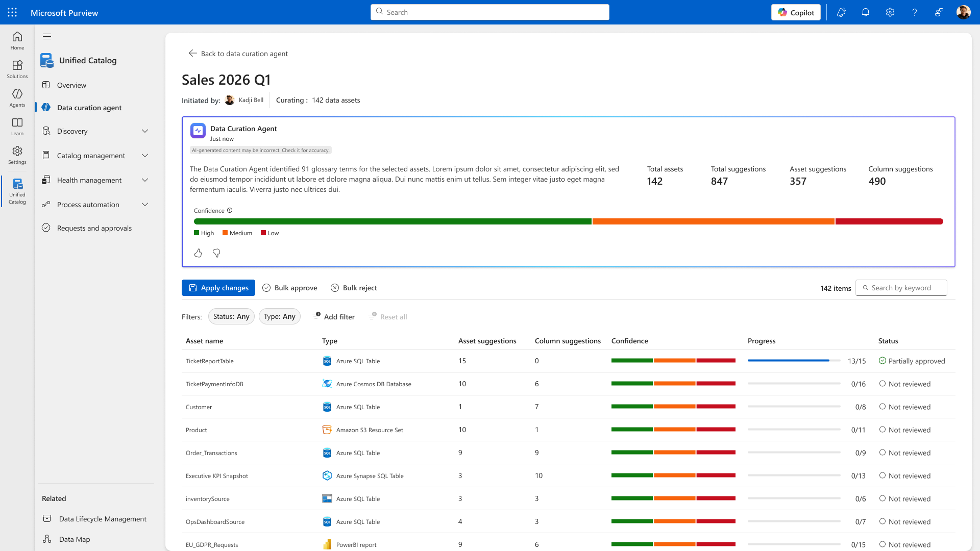Collapse navigation with the hamburger icon
Screen dimensions: 980x551
point(47,36)
